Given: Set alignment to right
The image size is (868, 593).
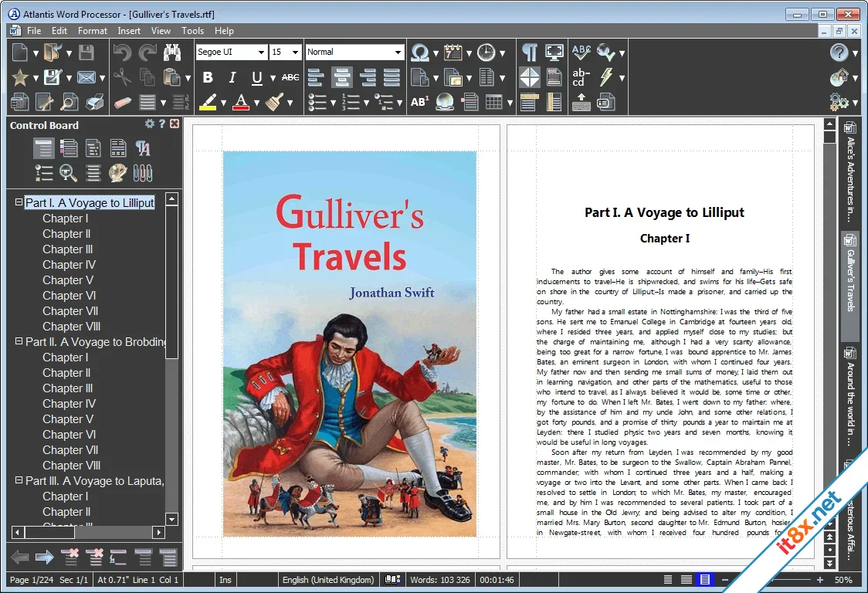Looking at the screenshot, I should [x=368, y=77].
